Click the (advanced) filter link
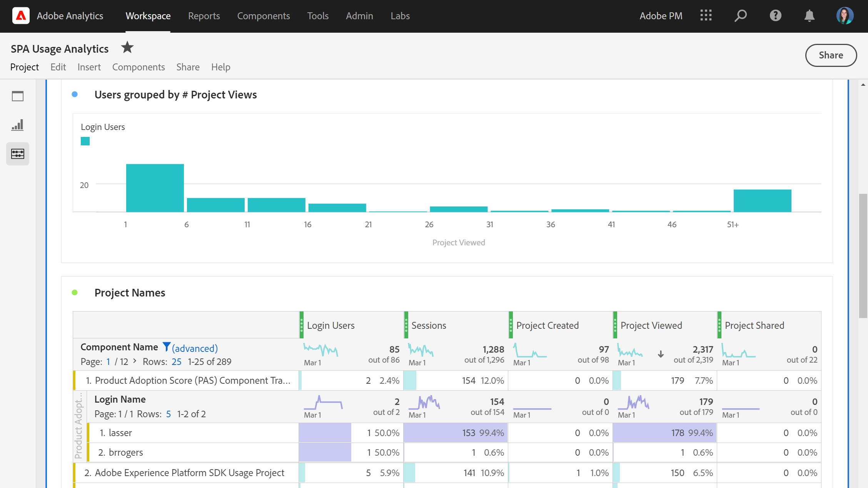The height and width of the screenshot is (488, 868). 195,348
